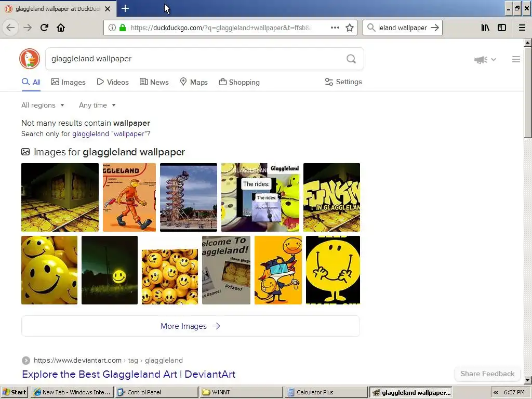Image resolution: width=532 pixels, height=399 pixels.
Task: Click the megaphone announcements icon
Action: pyautogui.click(x=481, y=60)
